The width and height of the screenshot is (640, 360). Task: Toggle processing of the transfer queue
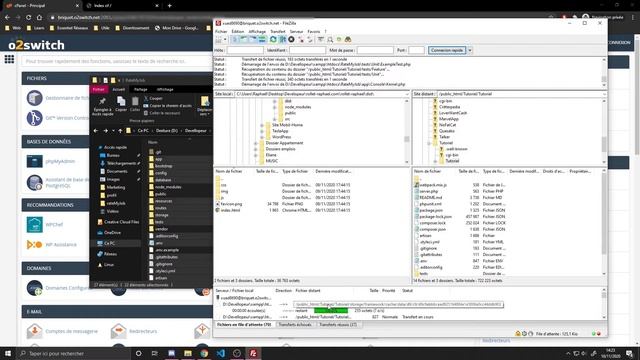pyautogui.click(x=282, y=40)
